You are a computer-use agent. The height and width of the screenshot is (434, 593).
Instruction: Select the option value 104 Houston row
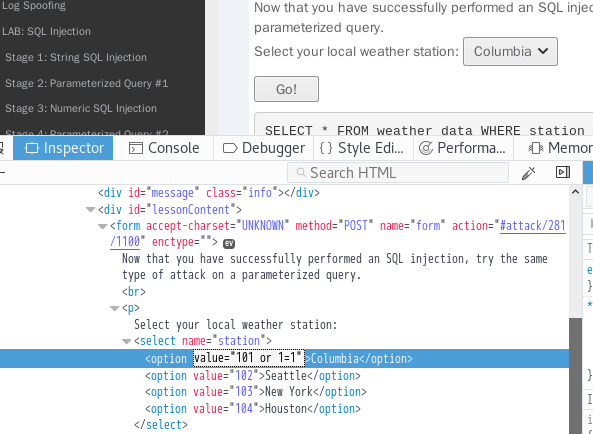click(253, 409)
